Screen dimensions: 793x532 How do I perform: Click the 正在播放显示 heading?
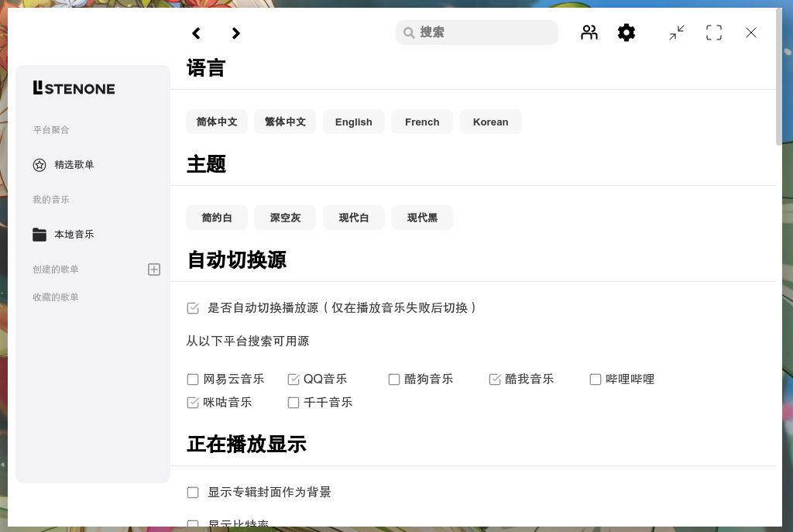(x=247, y=444)
